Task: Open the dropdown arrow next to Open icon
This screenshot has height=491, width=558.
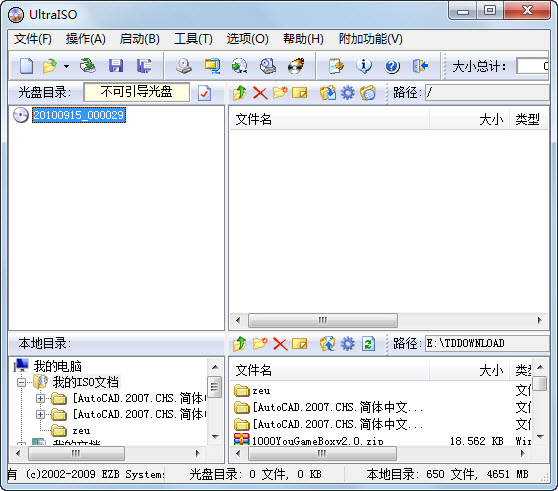Action: (66, 67)
